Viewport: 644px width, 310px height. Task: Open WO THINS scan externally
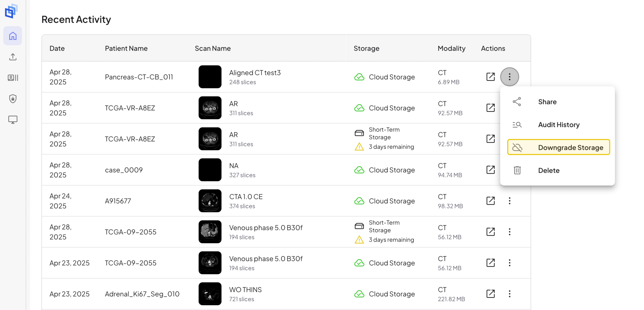pyautogui.click(x=490, y=294)
